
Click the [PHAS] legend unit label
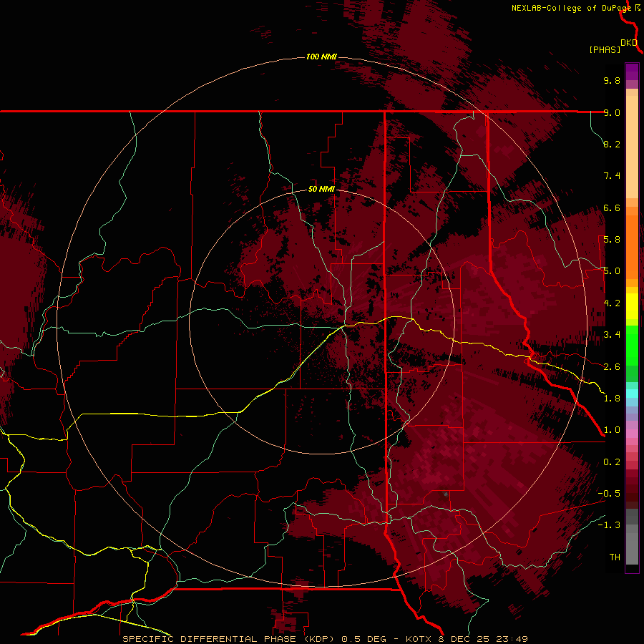pyautogui.click(x=605, y=49)
